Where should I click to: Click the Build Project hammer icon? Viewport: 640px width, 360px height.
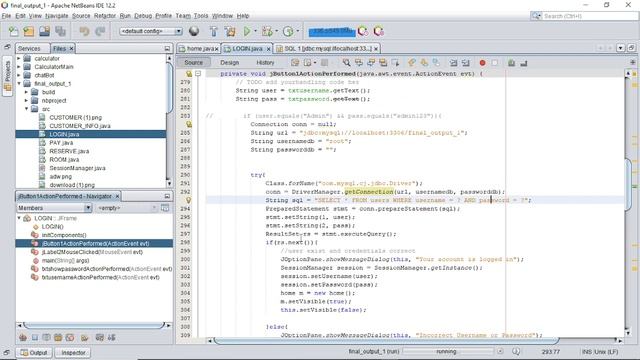[x=213, y=31]
